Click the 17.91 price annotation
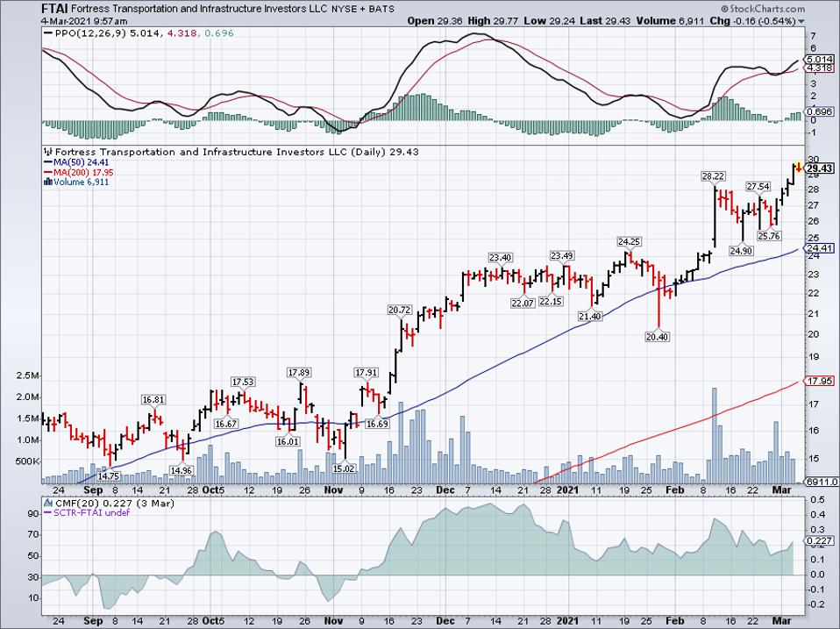 point(367,372)
